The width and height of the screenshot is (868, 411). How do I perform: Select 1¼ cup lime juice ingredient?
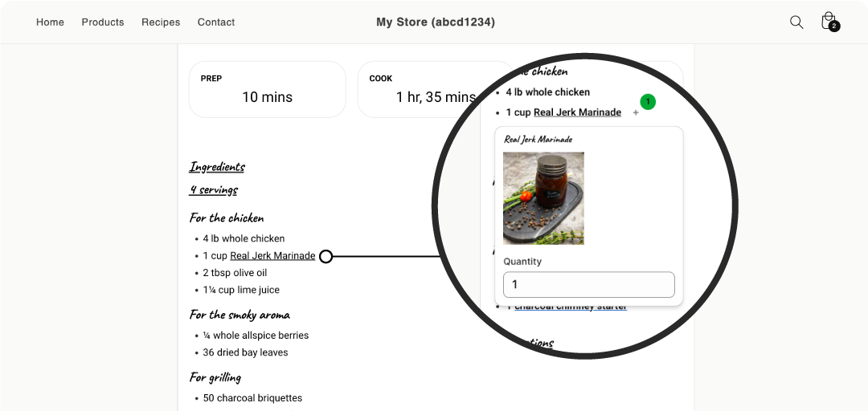coord(241,290)
